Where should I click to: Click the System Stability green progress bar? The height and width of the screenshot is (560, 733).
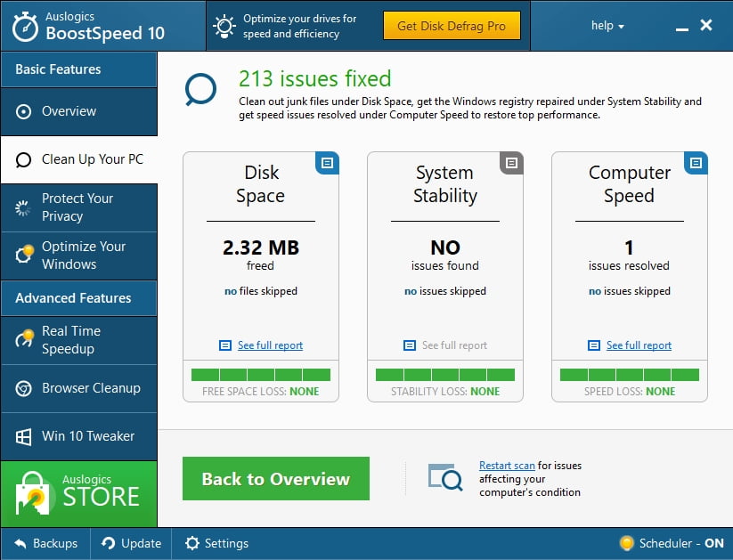pyautogui.click(x=445, y=375)
